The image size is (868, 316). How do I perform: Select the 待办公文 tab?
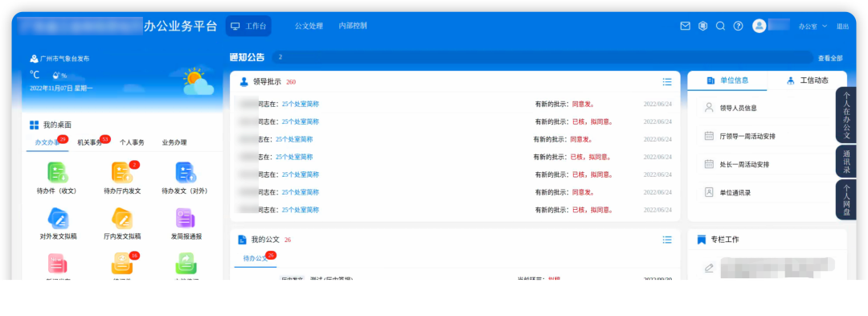click(256, 258)
